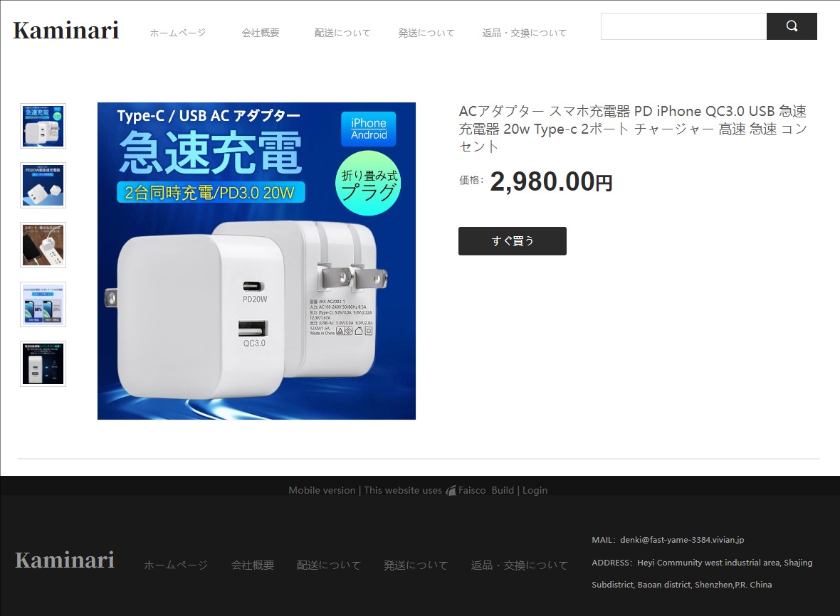Image resolution: width=840 pixels, height=616 pixels.
Task: Click the すぐ買う buy now button
Action: 512,241
